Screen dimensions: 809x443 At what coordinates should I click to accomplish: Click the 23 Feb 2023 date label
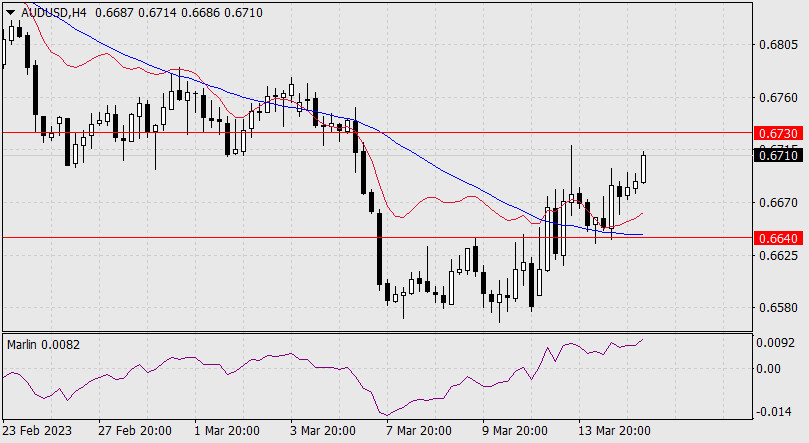(40, 431)
